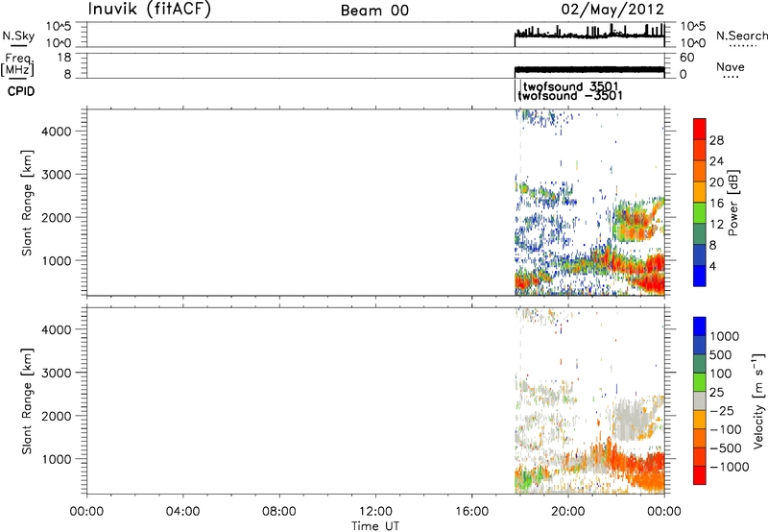
Task: Click the "Inuvik (fitACF)" plot title
Action: (x=150, y=9)
